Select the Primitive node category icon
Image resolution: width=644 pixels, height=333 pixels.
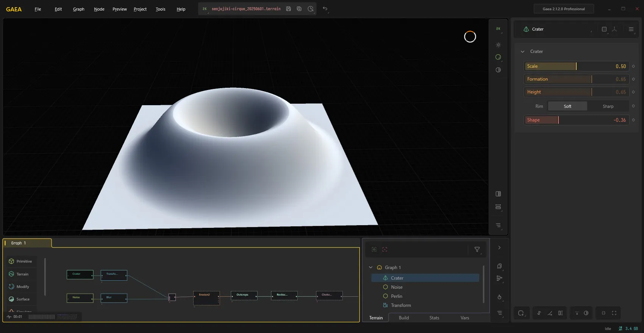11,261
